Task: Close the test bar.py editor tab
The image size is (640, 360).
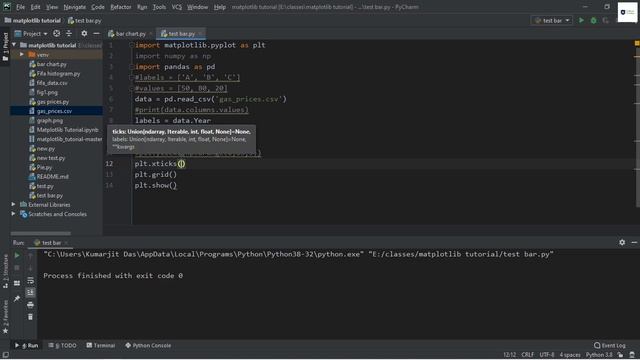Action: [200, 33]
